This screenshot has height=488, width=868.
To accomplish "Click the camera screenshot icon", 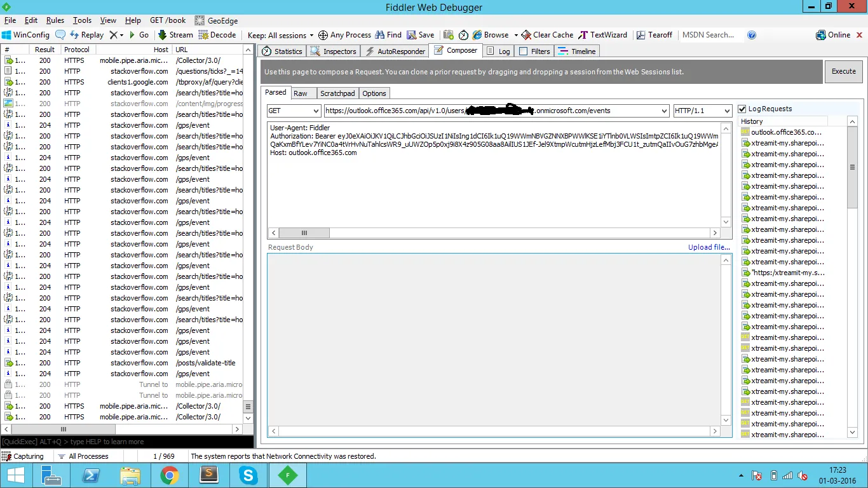I will (449, 35).
